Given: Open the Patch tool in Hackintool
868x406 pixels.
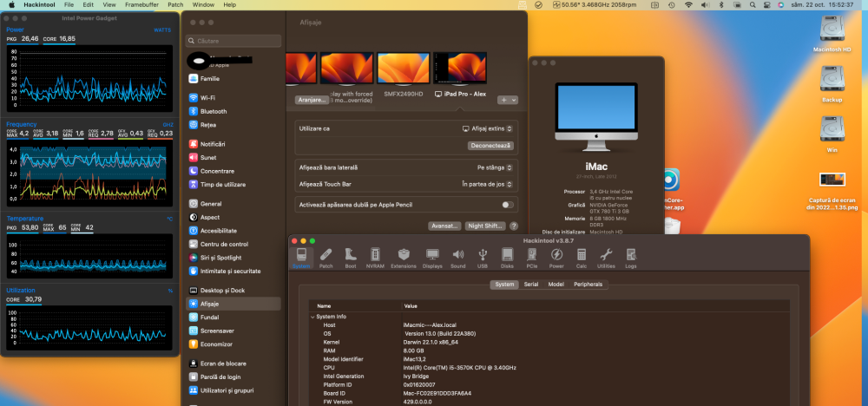Looking at the screenshot, I should click(x=326, y=259).
